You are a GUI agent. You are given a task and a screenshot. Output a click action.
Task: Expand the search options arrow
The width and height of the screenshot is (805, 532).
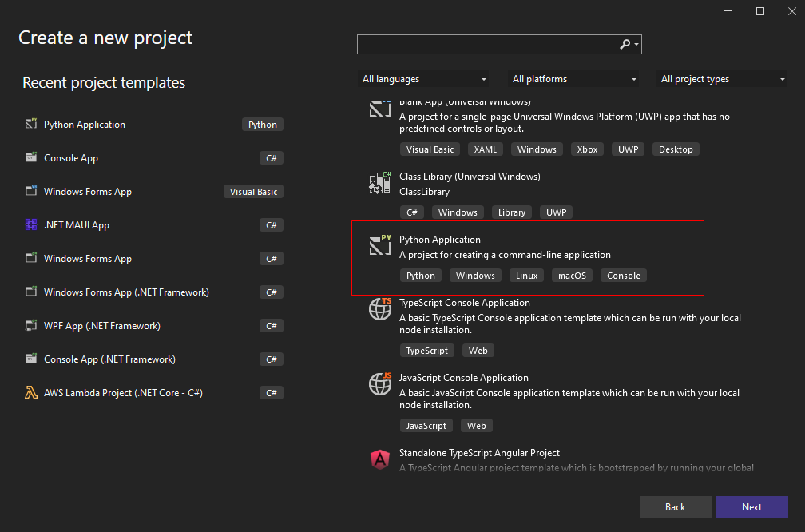click(x=636, y=45)
